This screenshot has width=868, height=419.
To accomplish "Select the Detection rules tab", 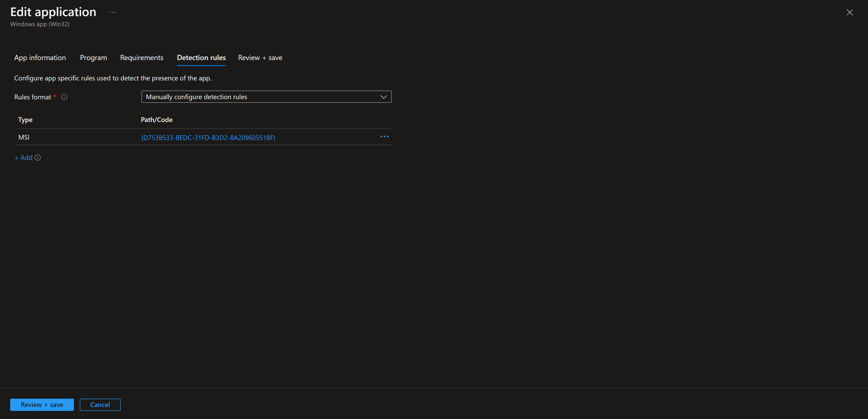I will (x=201, y=58).
